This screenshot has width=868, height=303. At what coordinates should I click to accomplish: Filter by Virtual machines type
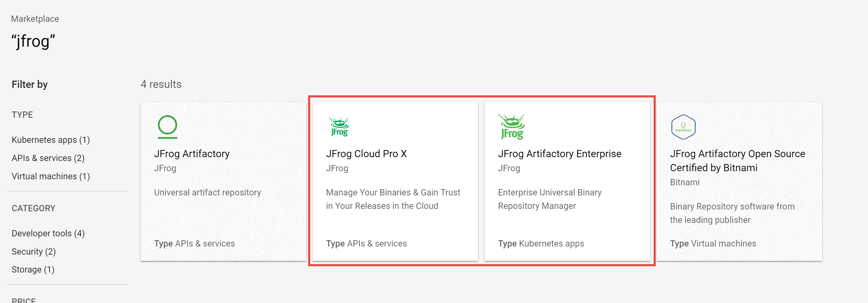point(50,176)
